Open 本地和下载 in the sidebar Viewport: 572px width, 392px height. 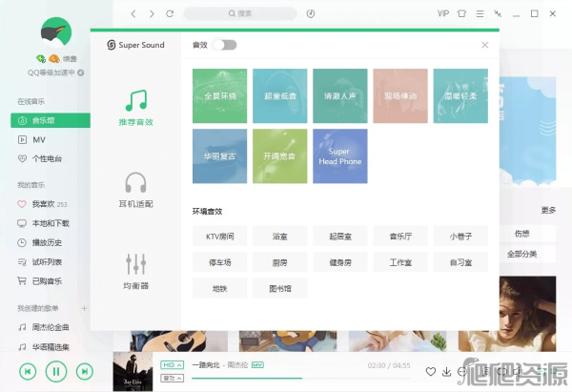44,223
